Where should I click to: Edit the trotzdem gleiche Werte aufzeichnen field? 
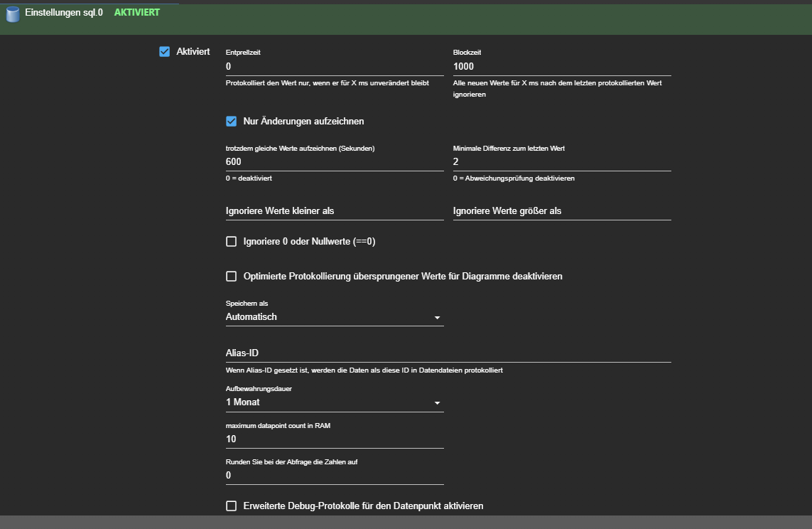(x=335, y=161)
